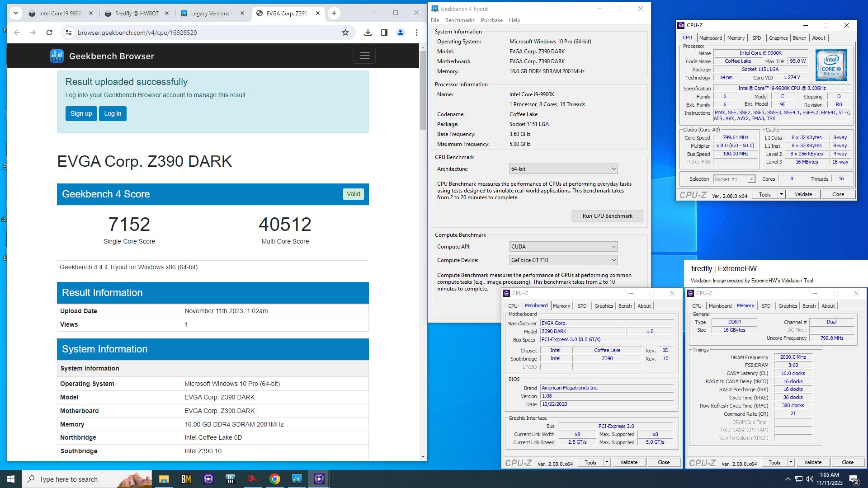This screenshot has width=868, height=488.
Task: Expand Tools arrow in top CPU-Z window
Action: click(781, 194)
